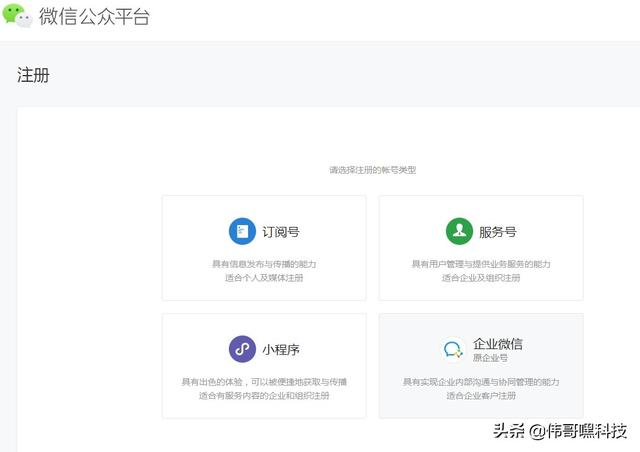Click the 原企业号 subtitle text
Image resolution: width=640 pixels, height=452 pixels.
coord(490,358)
